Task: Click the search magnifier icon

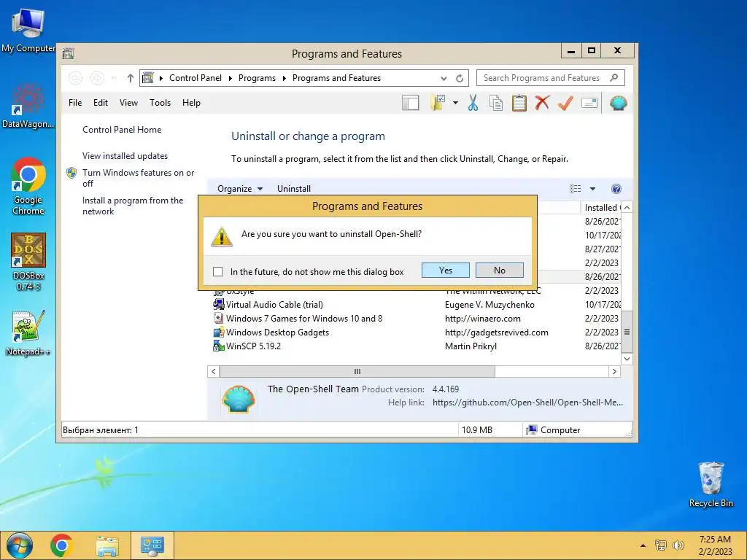Action: click(x=614, y=77)
